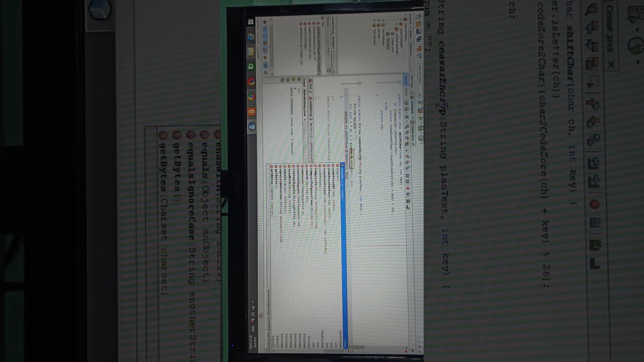Expand the Libraries node

coord(379,20)
